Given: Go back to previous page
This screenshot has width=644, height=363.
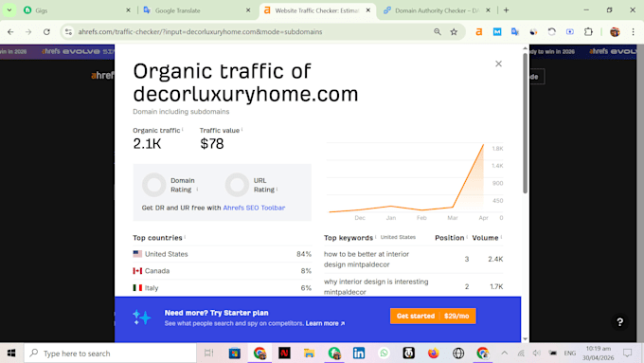Looking at the screenshot, I should [x=10, y=31].
